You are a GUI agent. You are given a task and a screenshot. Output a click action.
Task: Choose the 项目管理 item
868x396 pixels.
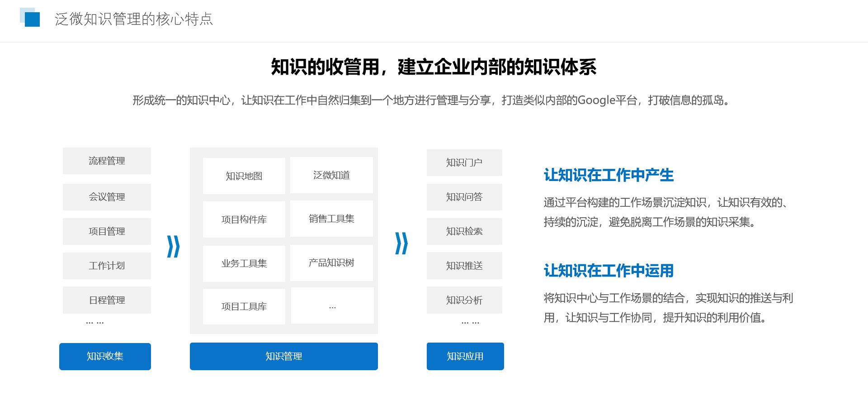coord(107,231)
